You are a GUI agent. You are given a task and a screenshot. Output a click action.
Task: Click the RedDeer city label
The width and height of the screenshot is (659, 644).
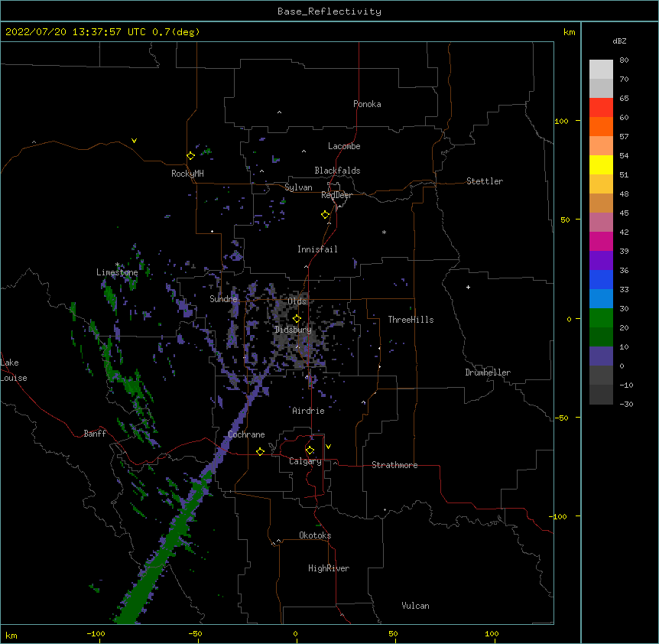(x=336, y=195)
